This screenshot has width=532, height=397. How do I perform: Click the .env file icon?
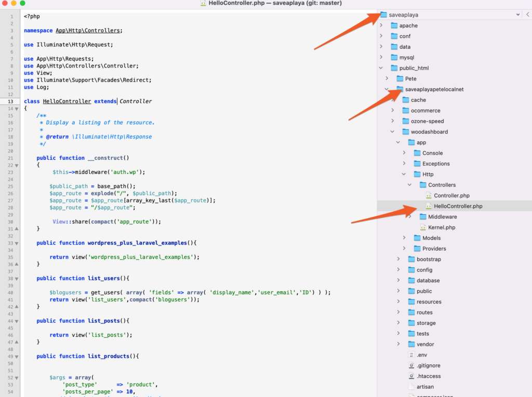pyautogui.click(x=411, y=355)
